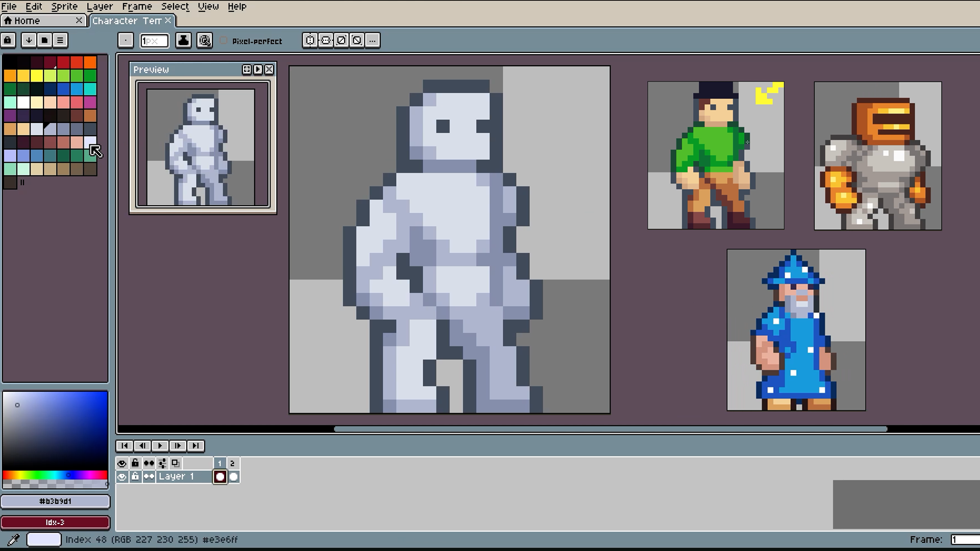Center the Preview window view icon
This screenshot has height=551, width=980.
[247, 69]
